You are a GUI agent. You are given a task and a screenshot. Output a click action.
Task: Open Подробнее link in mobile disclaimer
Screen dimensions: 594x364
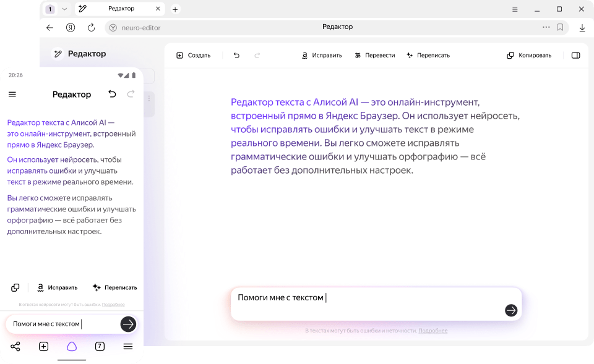[x=113, y=305]
